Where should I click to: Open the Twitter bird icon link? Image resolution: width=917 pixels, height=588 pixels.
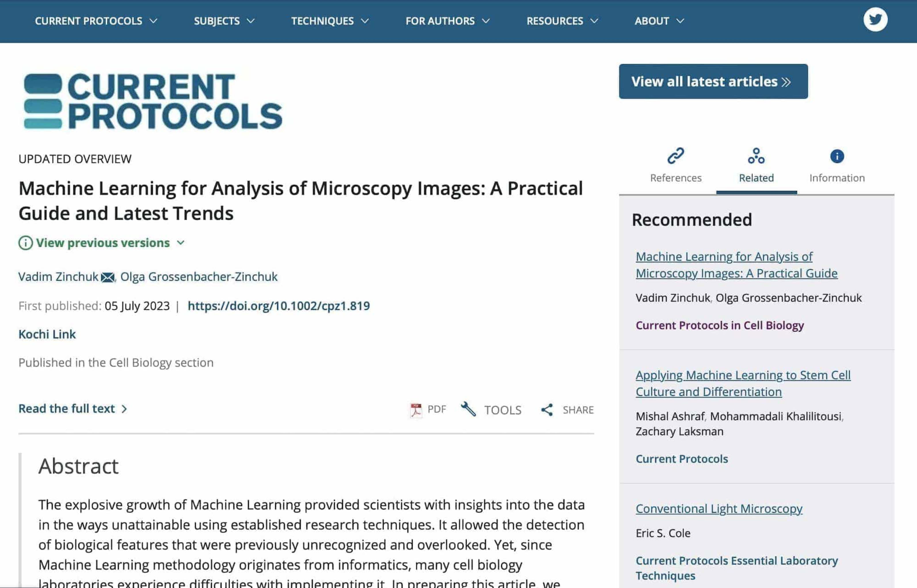pyautogui.click(x=875, y=20)
